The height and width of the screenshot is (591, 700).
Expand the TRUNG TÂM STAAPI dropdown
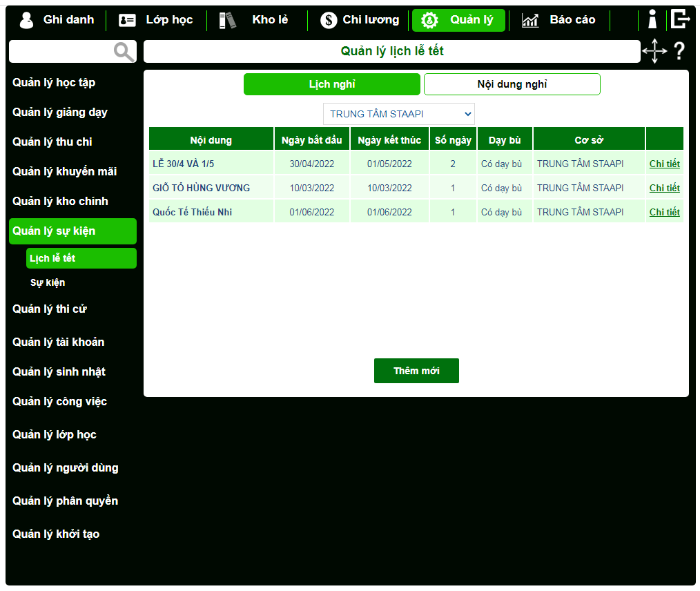tap(398, 114)
